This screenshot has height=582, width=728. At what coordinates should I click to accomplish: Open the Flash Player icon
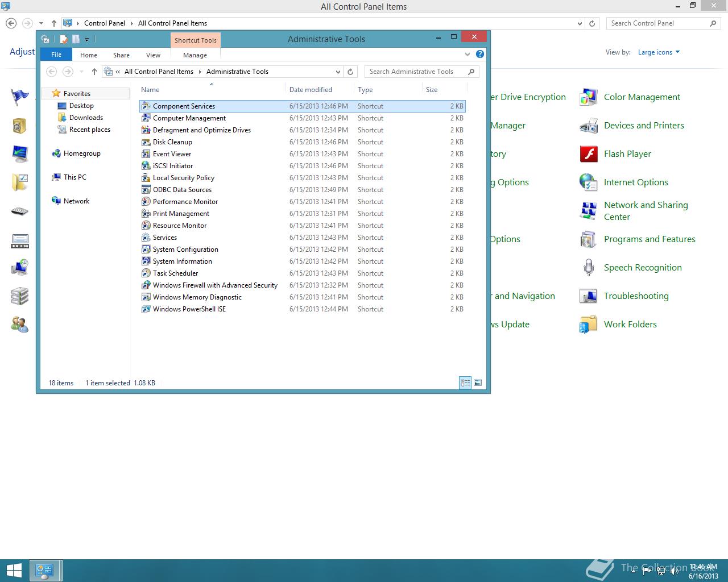[x=588, y=154]
